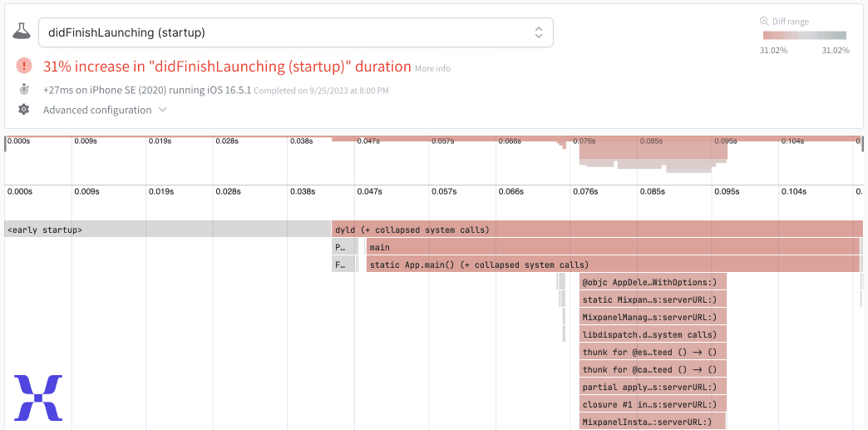Click the flask experiment icon
This screenshot has height=430, width=868.
pos(22,32)
